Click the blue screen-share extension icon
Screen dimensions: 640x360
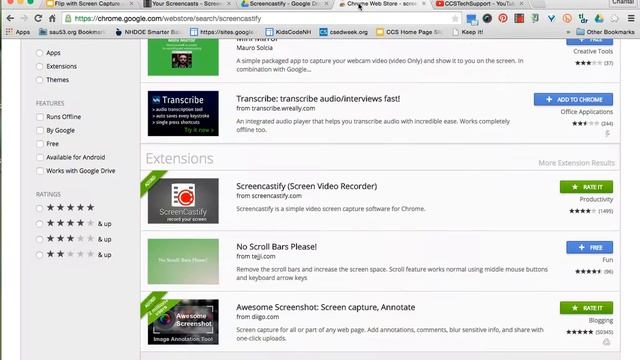472,19
